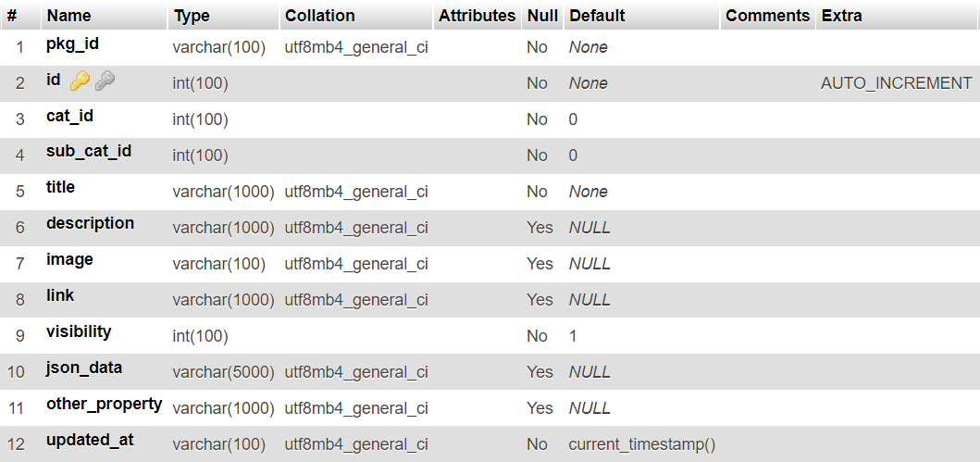Click the current_timestamp() default value
Screen dimensions: 980x462
tap(642, 445)
